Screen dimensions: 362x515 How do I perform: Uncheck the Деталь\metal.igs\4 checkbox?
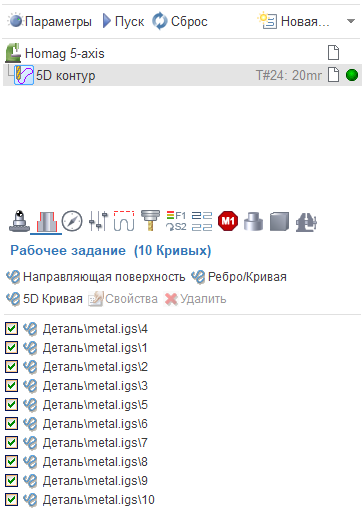(12, 329)
